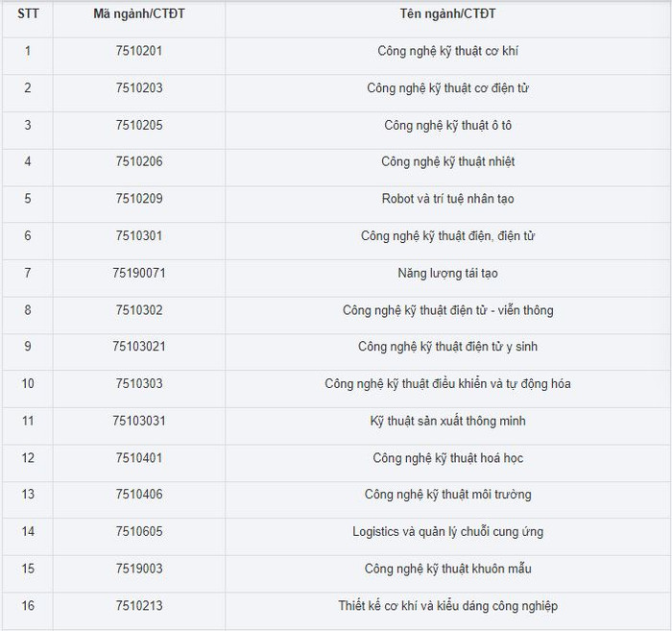Select Công nghệ kỹ thuật cơ khí
Image resolution: width=672 pixels, height=631 pixels.
coord(447,51)
